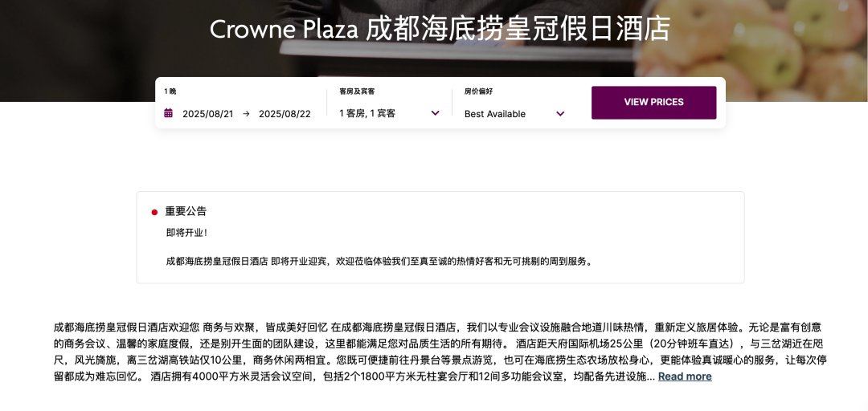Expand the chevron next to 1 客房, 1 宾客
This screenshot has height=411, width=868.
(x=435, y=113)
